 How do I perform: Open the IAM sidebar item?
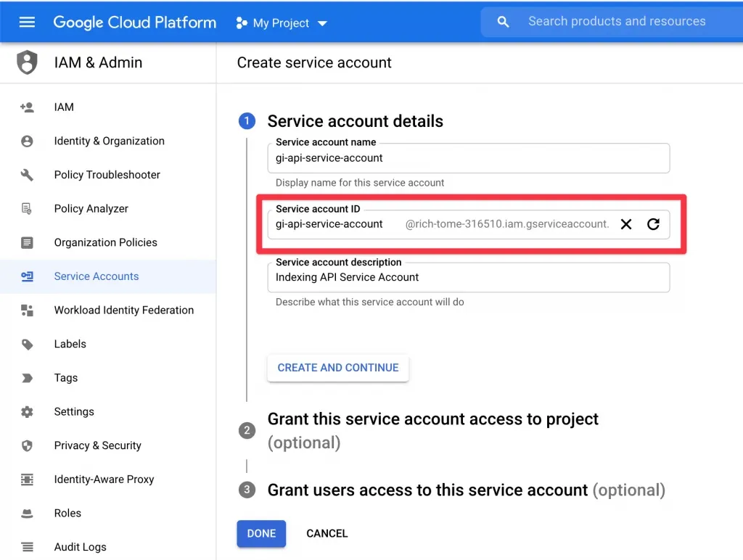64,107
